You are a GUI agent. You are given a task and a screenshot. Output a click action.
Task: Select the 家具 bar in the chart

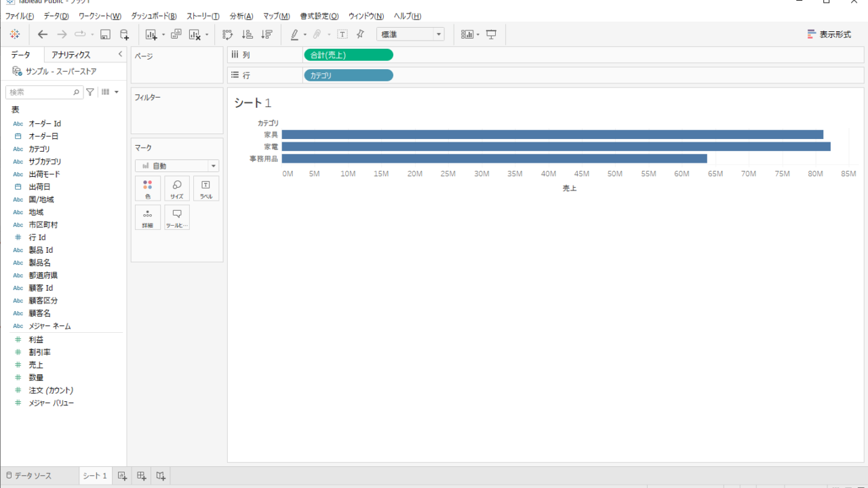[x=553, y=135]
